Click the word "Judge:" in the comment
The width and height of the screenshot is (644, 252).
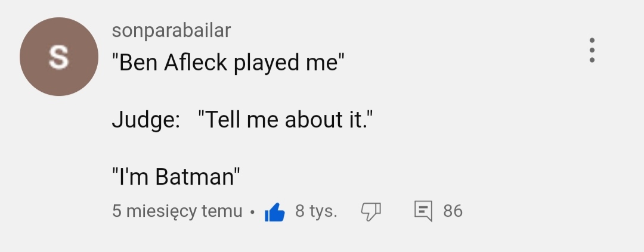146,120
